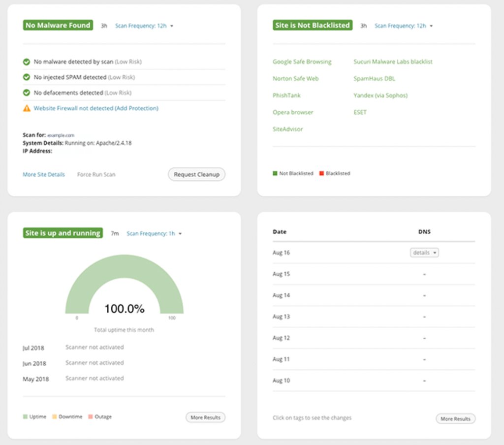Click the green Not Blacklisted legend square
This screenshot has height=445, width=504.
pos(274,173)
